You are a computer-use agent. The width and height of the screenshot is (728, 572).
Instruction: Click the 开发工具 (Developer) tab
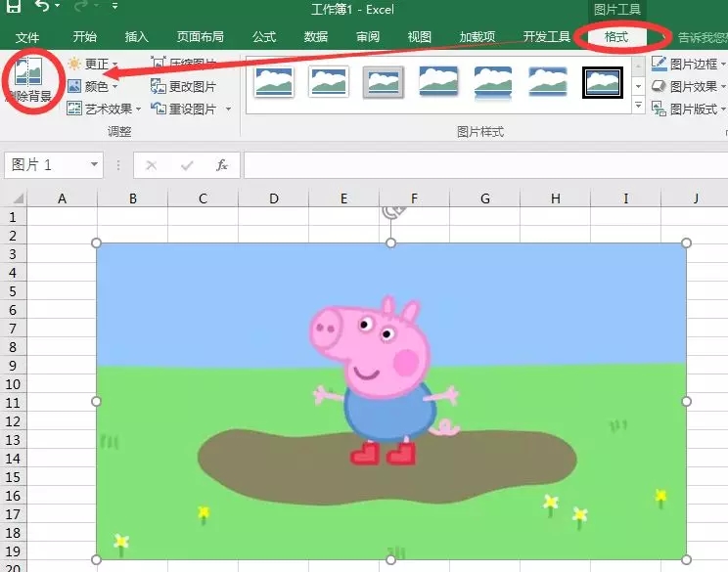(546, 37)
